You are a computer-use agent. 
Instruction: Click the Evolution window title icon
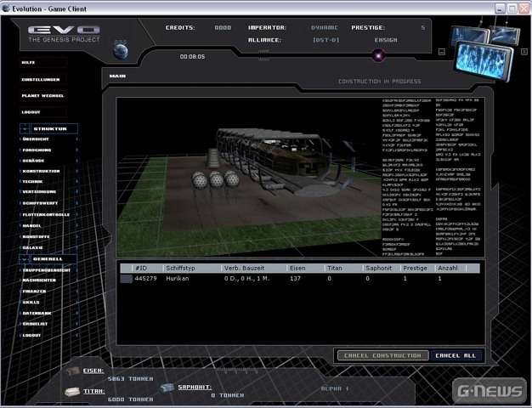click(x=6, y=8)
